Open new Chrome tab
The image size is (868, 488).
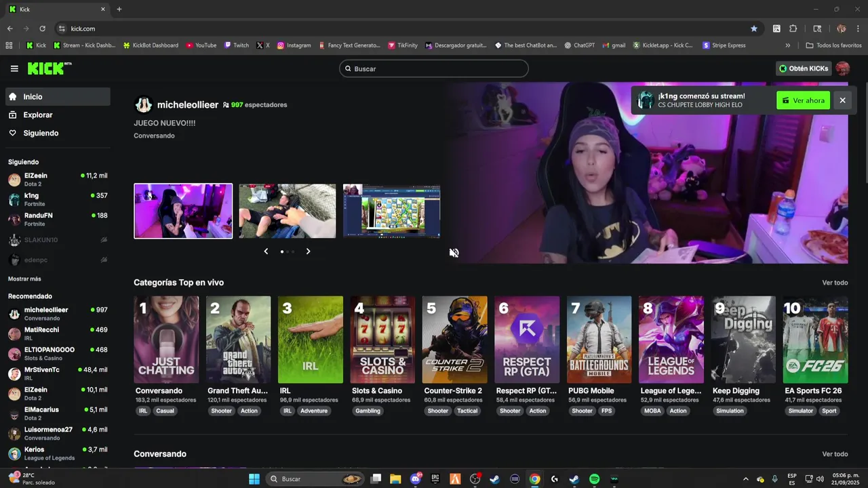pyautogui.click(x=119, y=9)
